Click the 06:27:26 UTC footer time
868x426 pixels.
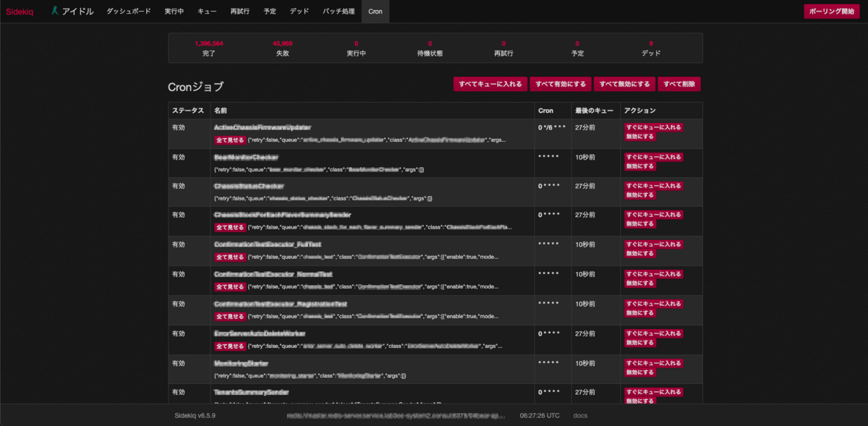(540, 416)
